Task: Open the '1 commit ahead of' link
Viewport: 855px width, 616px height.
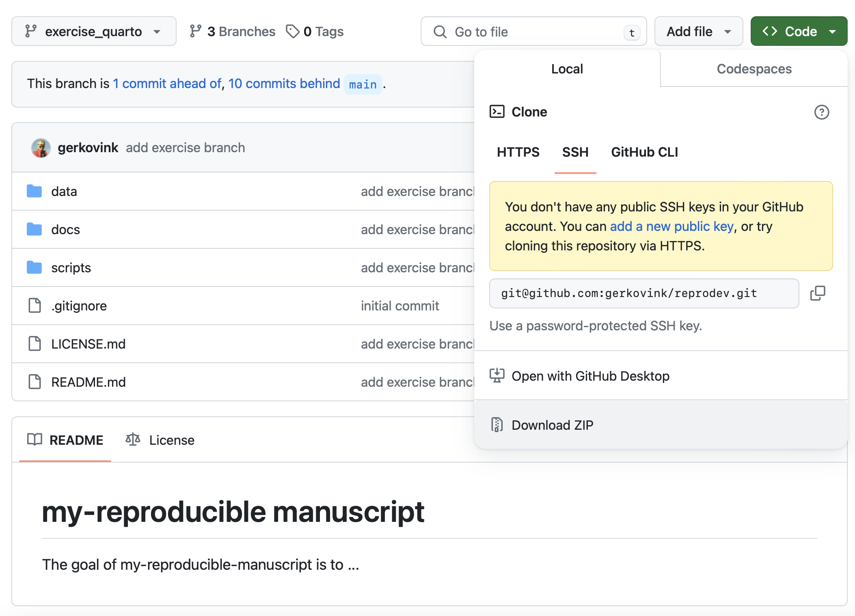Action: click(167, 84)
